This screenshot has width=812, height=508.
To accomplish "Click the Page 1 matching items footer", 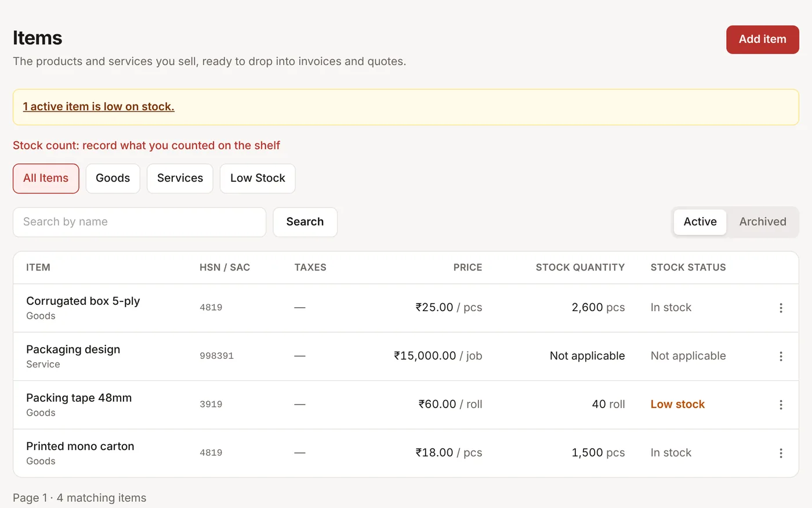I will click(79, 498).
